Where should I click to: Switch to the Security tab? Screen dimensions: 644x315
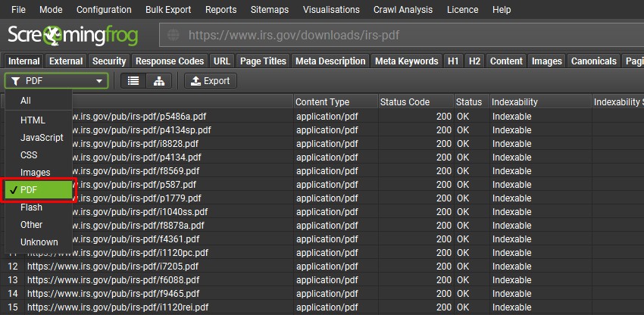tap(109, 61)
